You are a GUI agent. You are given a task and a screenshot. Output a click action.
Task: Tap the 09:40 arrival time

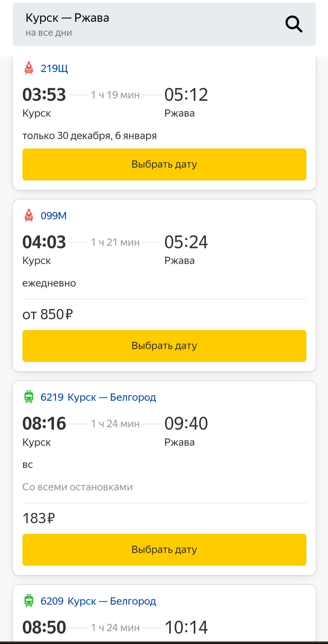coord(186,423)
